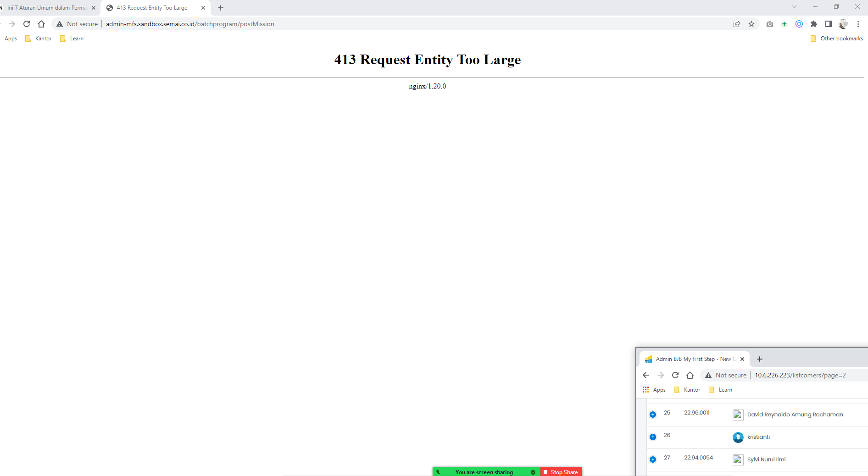The width and height of the screenshot is (868, 476).
Task: Click the ID 22.96.0011
Action: (697, 413)
